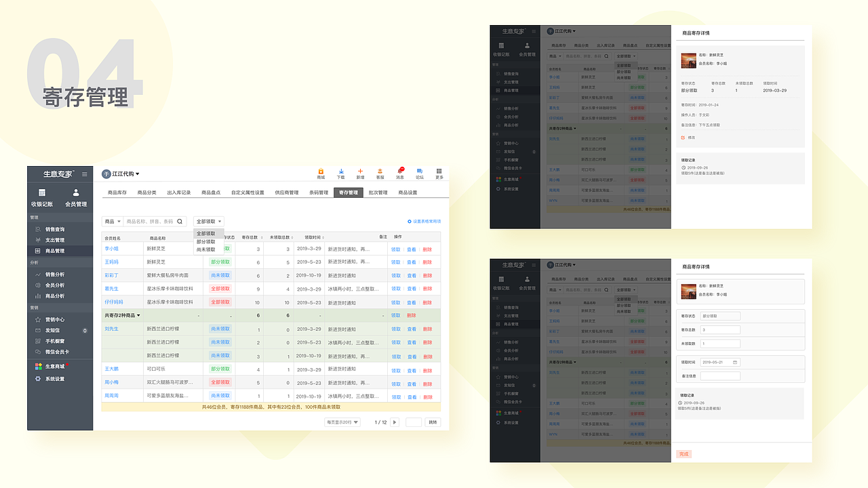Focus 寄存总数 input in bottom-right panel
868x488 pixels.
(x=720, y=329)
